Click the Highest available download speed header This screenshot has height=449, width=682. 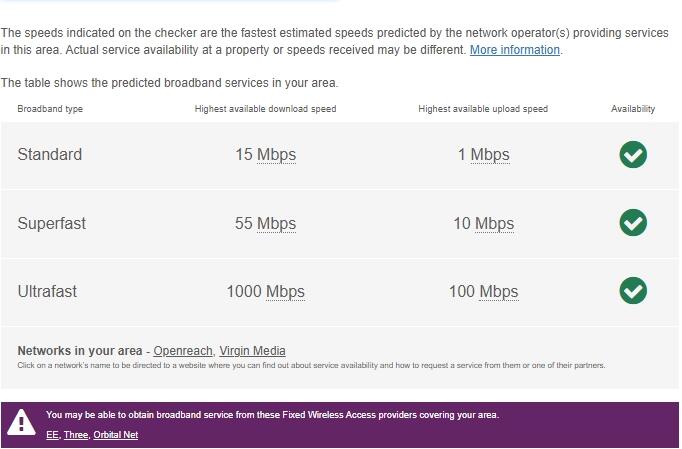click(265, 109)
